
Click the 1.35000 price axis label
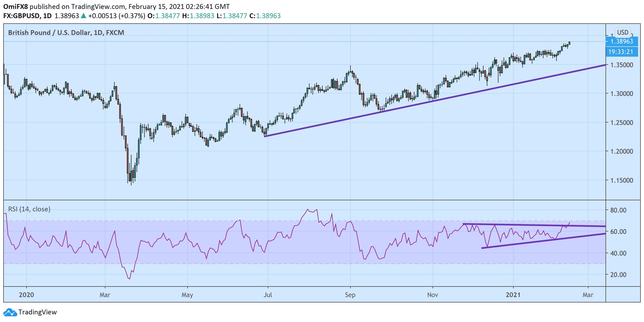[x=622, y=65]
